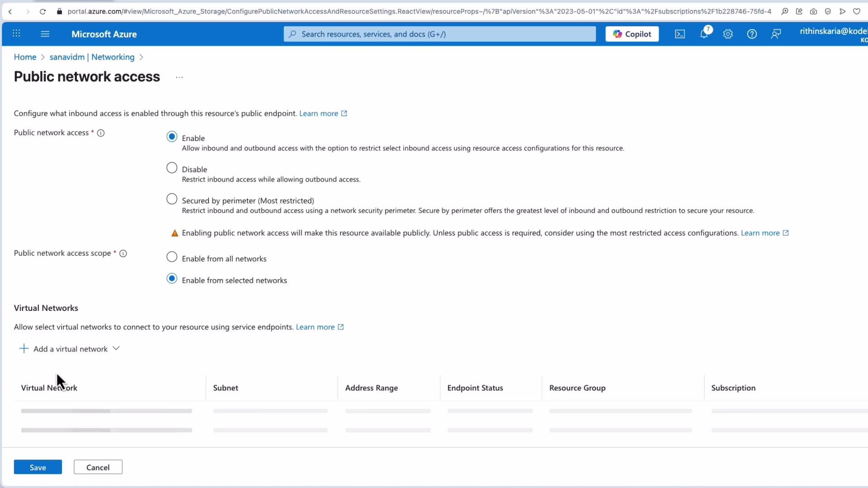This screenshot has width=868, height=488.
Task: Click the plus icon for Add a virtual network
Action: [24, 348]
